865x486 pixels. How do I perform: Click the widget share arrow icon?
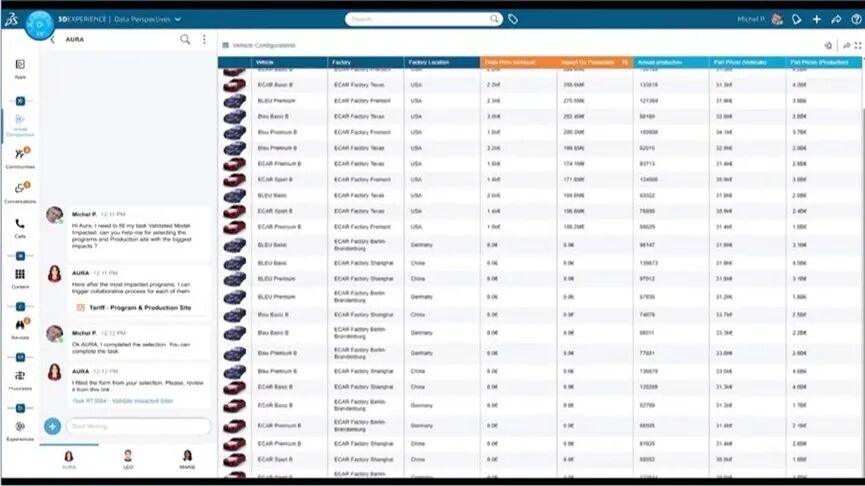click(846, 45)
